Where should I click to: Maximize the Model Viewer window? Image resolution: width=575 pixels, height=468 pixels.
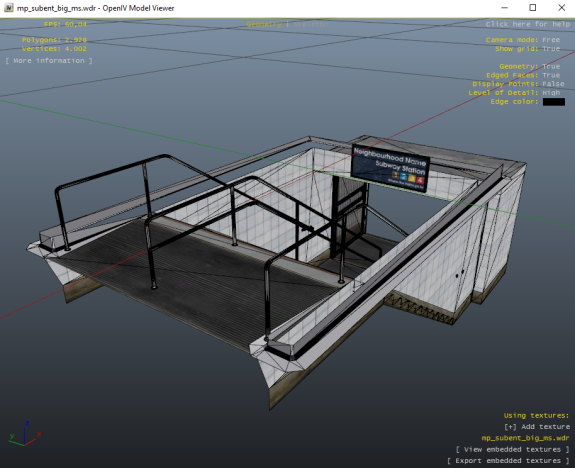(533, 8)
